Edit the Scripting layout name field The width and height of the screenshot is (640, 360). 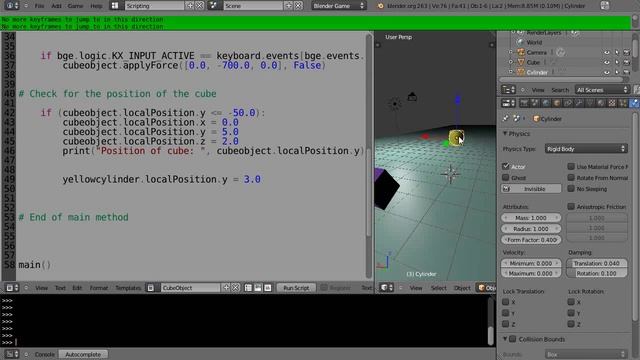154,6
